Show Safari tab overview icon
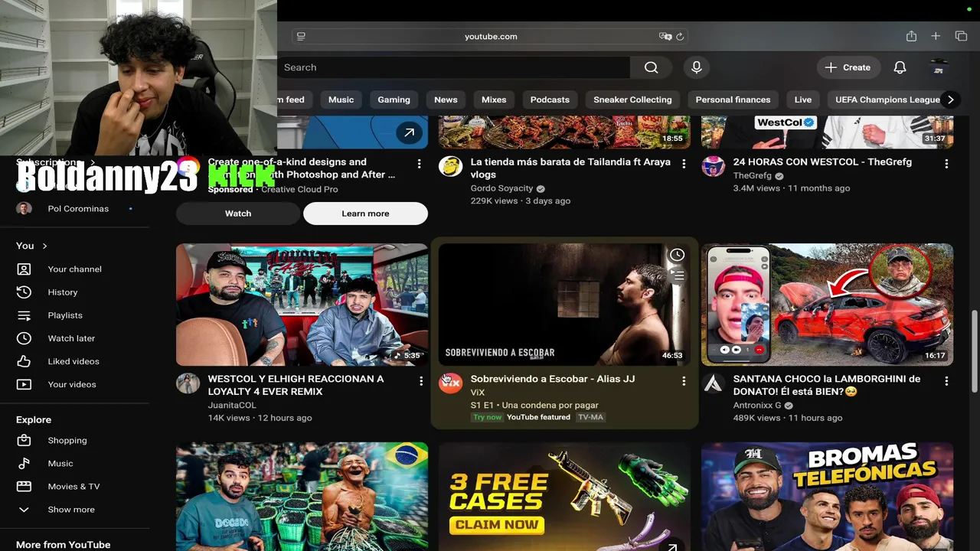This screenshot has height=551, width=980. point(961,36)
